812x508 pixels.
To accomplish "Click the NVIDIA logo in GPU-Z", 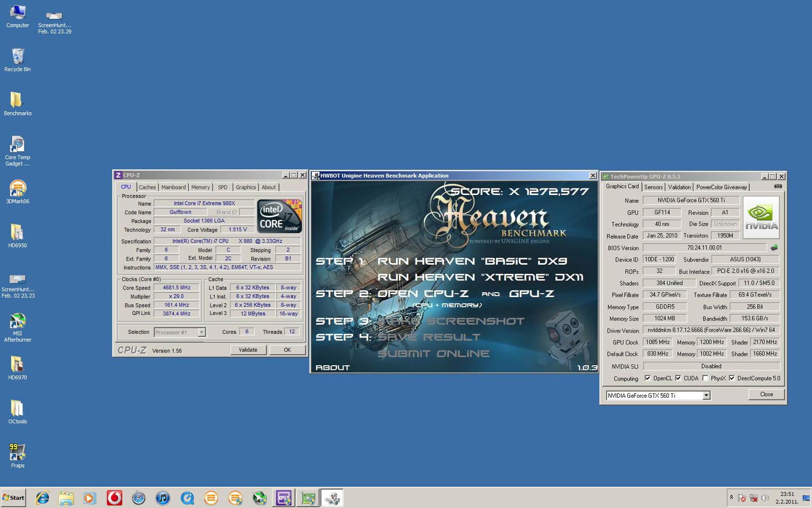I will coord(761,217).
